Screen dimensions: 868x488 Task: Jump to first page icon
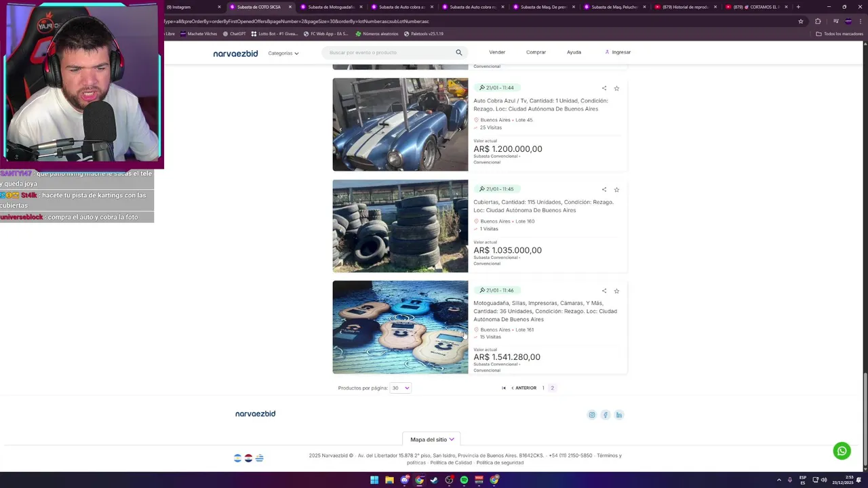[x=504, y=388]
